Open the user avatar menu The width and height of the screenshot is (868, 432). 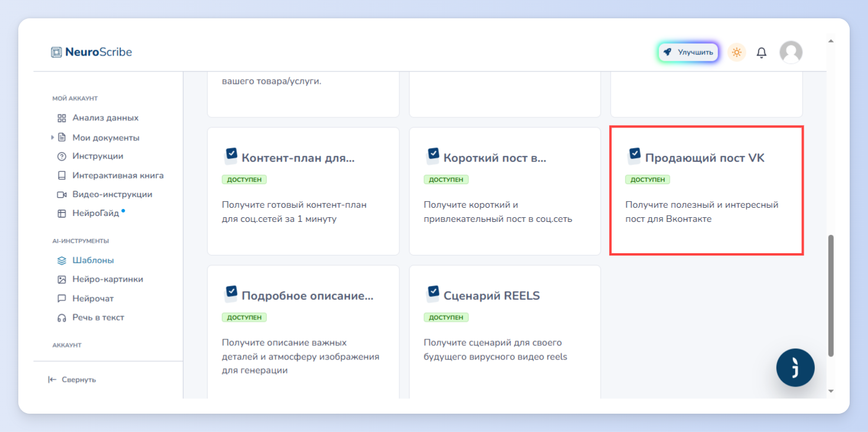(791, 52)
